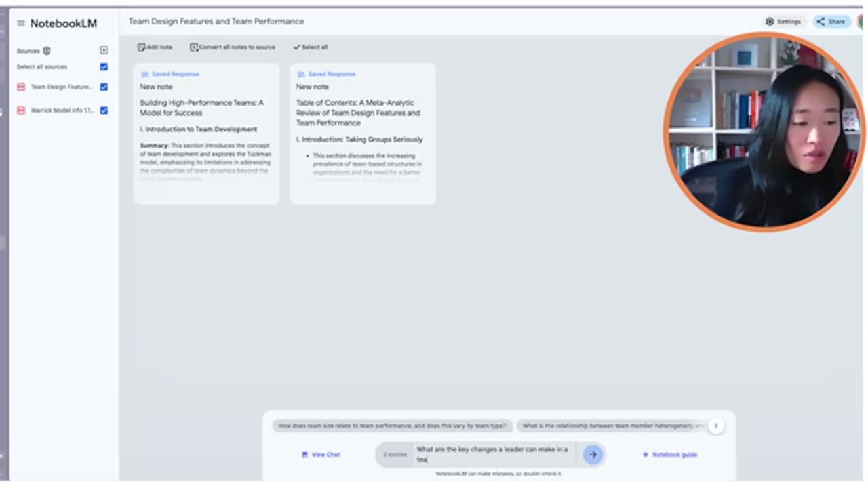Open the Table of Contents Meta-Analytic note
The image size is (868, 488).
tap(363, 134)
